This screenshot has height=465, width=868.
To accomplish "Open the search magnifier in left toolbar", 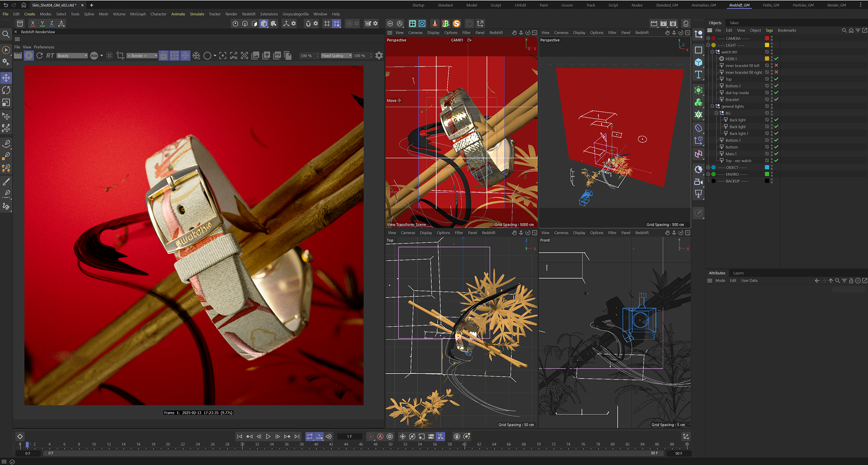I will [6, 34].
